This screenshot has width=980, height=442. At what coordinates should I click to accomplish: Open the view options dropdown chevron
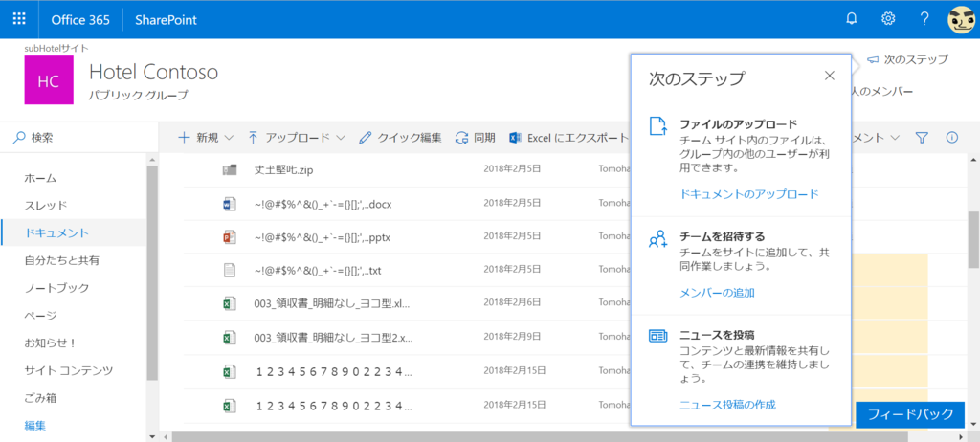(x=895, y=138)
